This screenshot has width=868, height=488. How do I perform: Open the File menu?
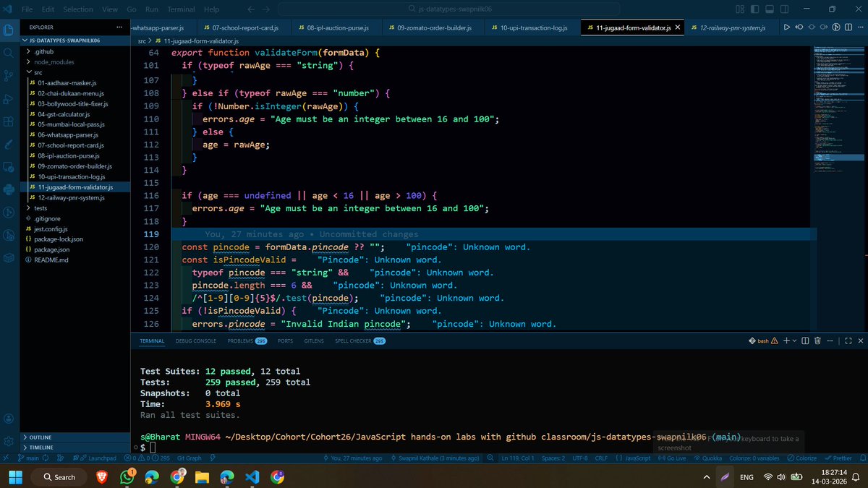27,9
